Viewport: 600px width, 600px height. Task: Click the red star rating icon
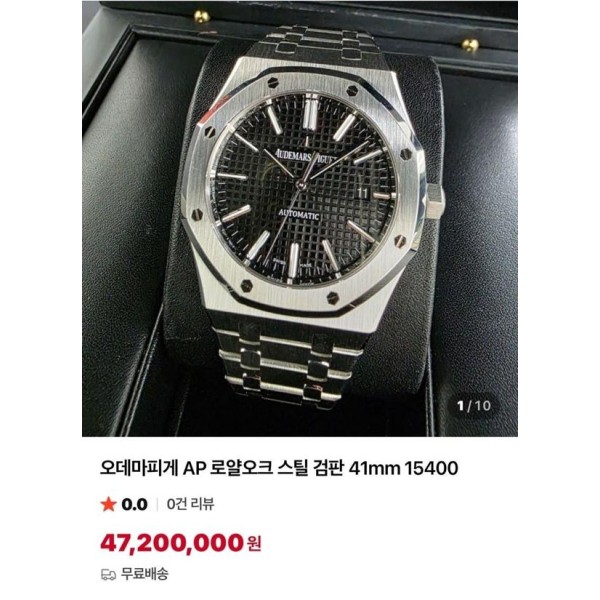108,504
